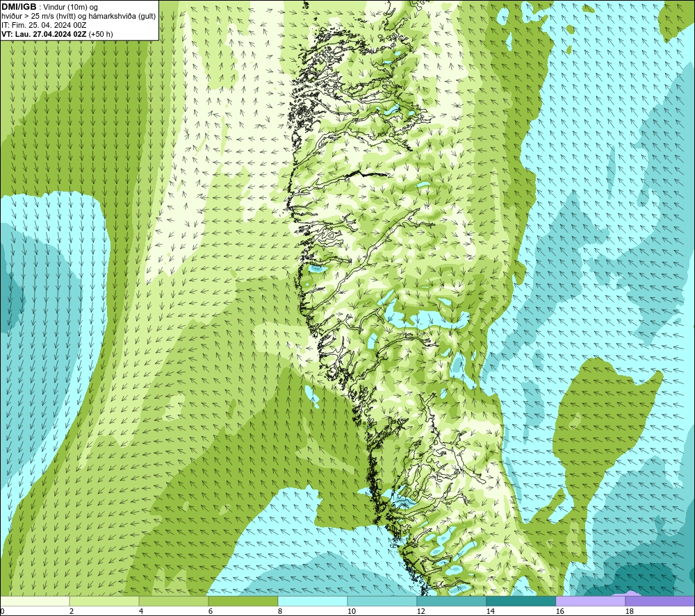Click the 16–18 m/s light purple legend swatch
This screenshot has height=616, width=695.
(590, 601)
